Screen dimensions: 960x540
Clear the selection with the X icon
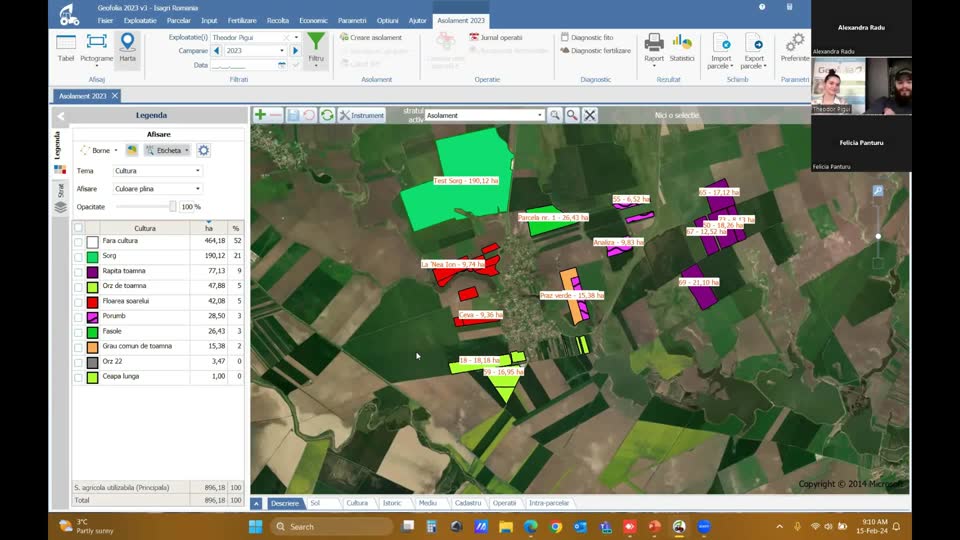click(590, 115)
